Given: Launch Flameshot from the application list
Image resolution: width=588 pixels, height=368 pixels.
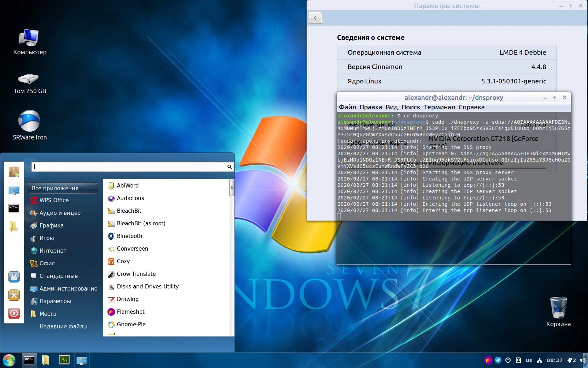Looking at the screenshot, I should 167,312.
